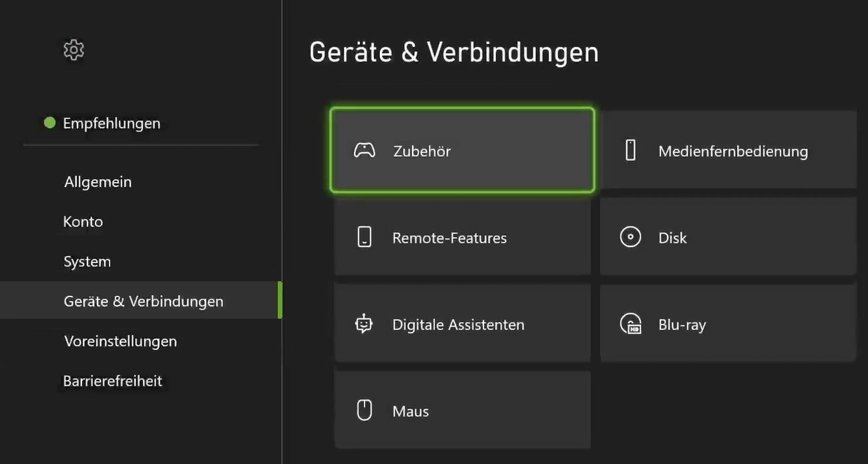Viewport: 868px width, 464px height.
Task: Click the Blu-ray player icon
Action: 629,324
